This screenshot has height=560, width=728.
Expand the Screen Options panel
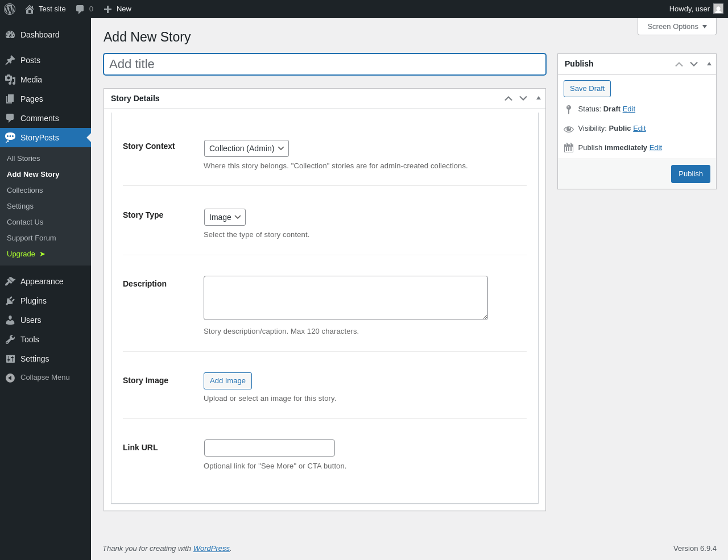[x=677, y=27]
